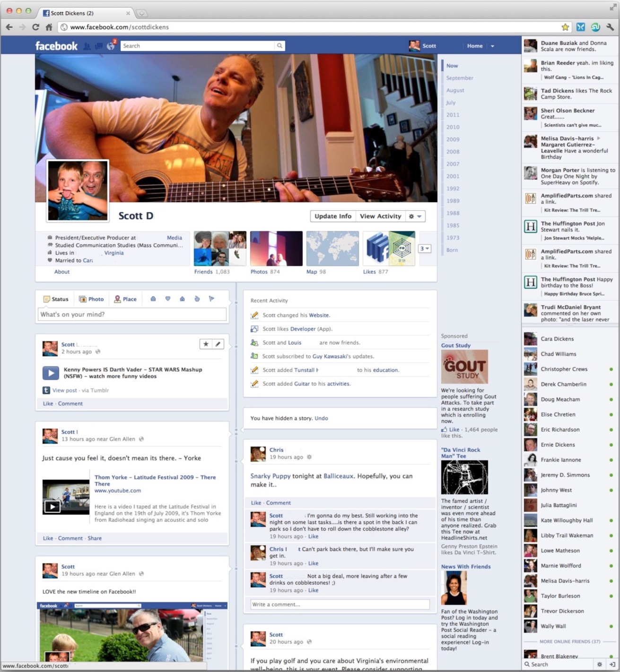Select the Place composer tab
Image resolution: width=620 pixels, height=672 pixels.
click(x=125, y=299)
